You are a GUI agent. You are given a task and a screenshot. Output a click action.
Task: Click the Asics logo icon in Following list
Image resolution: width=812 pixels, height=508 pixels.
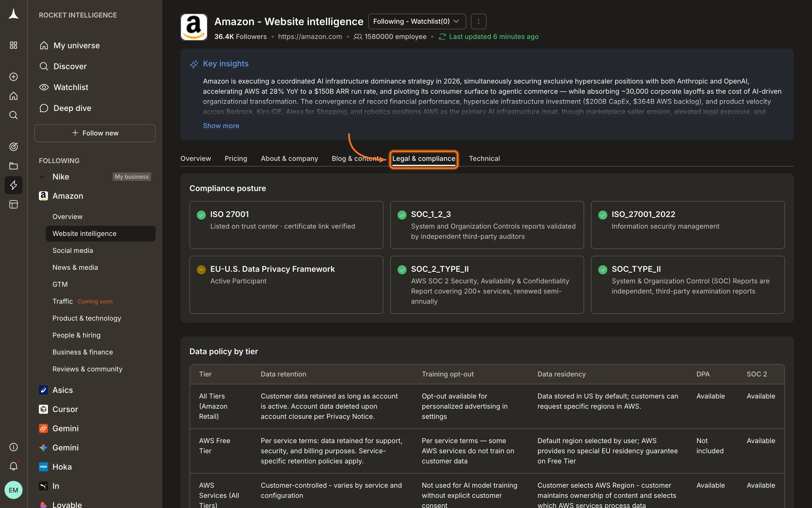[43, 390]
